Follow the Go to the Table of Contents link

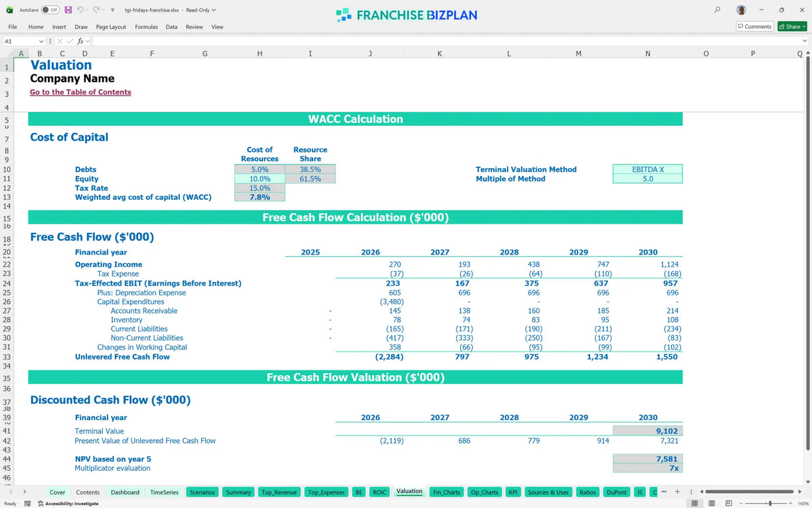81,92
